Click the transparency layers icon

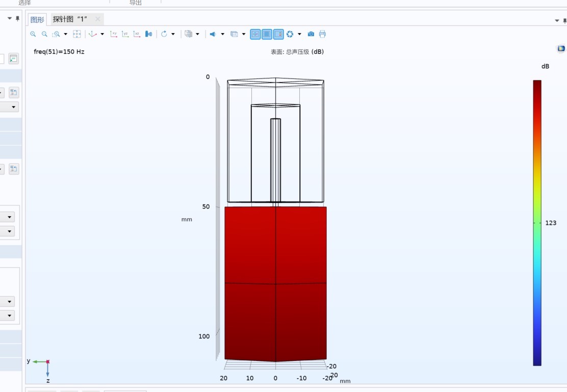[x=234, y=34]
